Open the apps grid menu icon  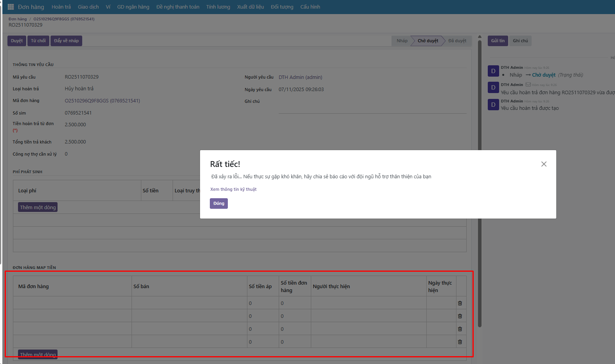[x=11, y=7]
